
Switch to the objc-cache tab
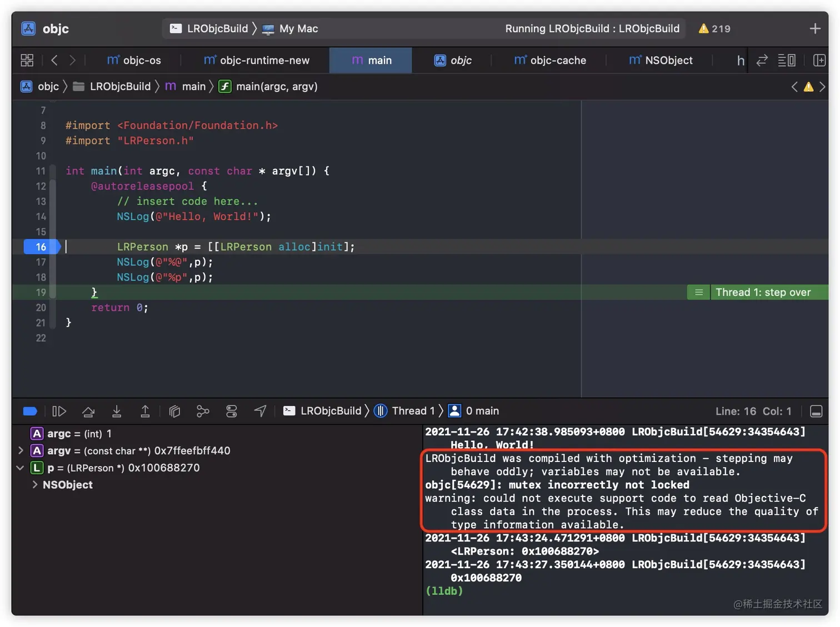[x=550, y=60]
